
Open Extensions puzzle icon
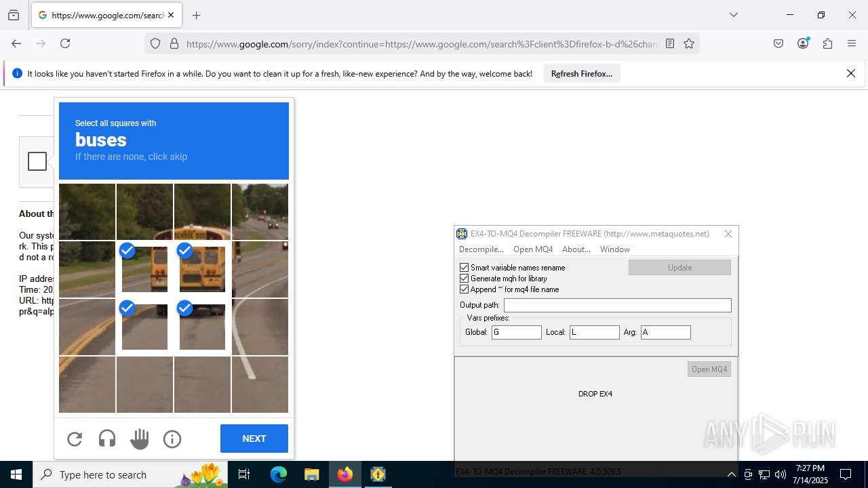tap(827, 43)
